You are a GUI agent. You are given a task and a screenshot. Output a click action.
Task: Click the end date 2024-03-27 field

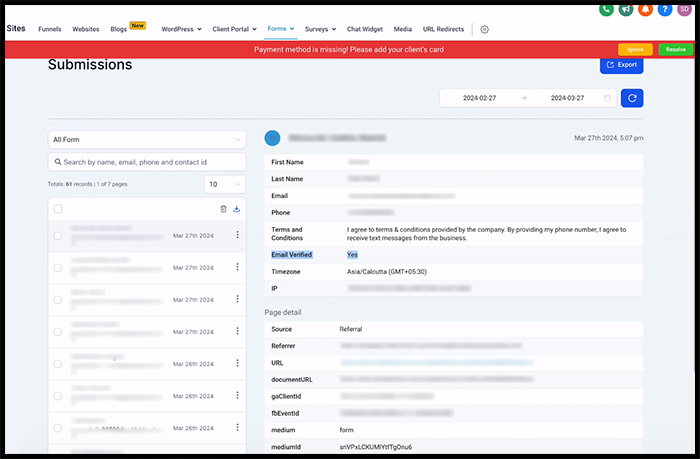click(x=567, y=98)
